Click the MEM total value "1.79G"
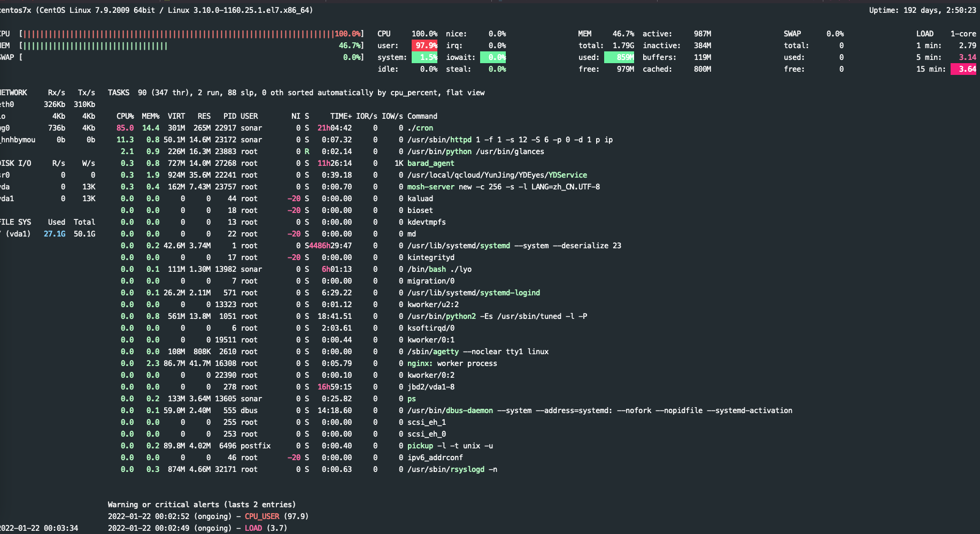980x534 pixels. pos(623,45)
